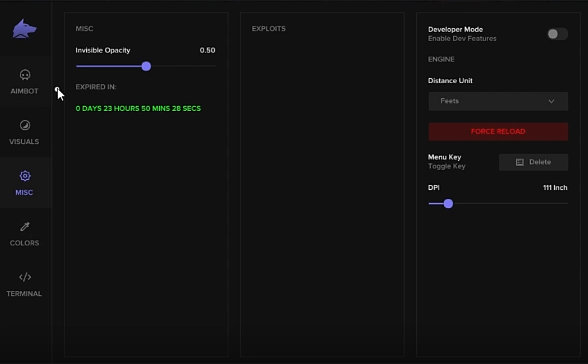
Task: Click the 111 Inch DPI value
Action: 555,187
